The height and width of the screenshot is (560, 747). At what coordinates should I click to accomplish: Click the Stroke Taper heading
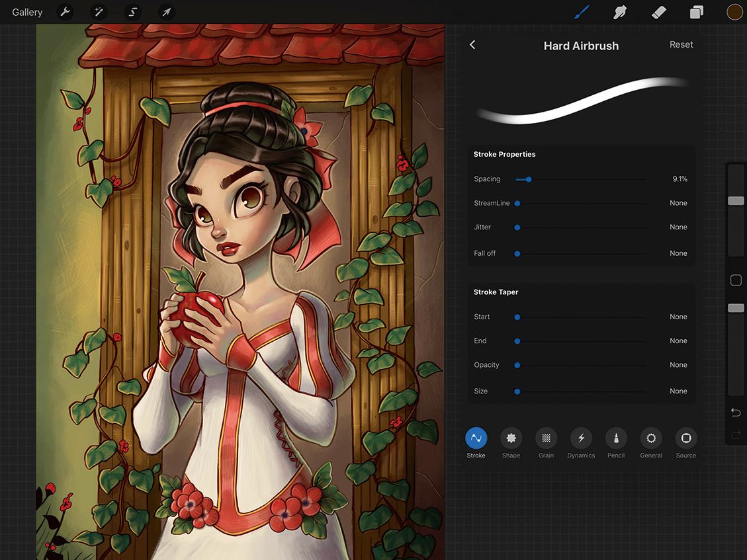(x=496, y=292)
